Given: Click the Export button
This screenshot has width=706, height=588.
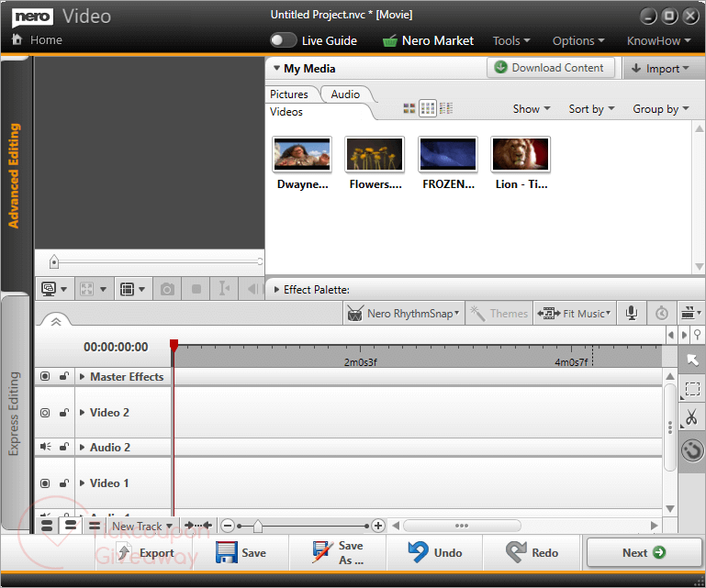Looking at the screenshot, I should 145,552.
